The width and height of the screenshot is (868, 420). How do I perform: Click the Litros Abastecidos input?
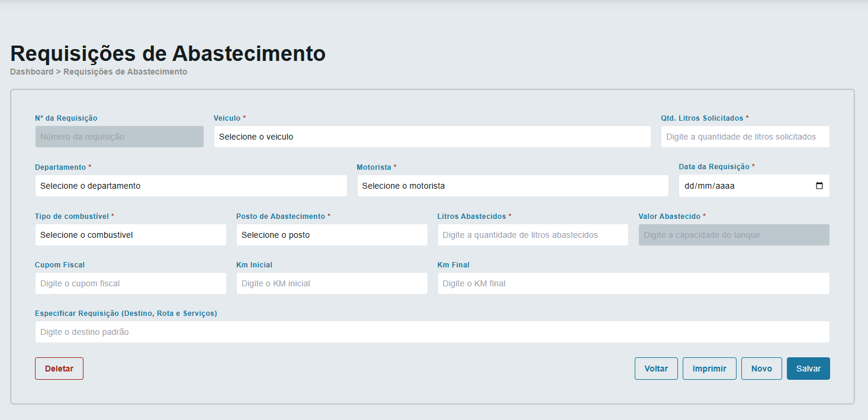coord(532,235)
